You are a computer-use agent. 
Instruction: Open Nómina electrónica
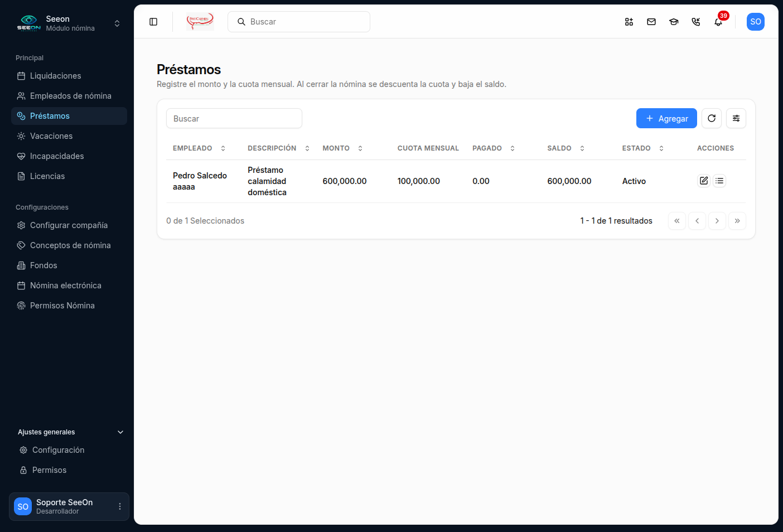[x=69, y=286]
